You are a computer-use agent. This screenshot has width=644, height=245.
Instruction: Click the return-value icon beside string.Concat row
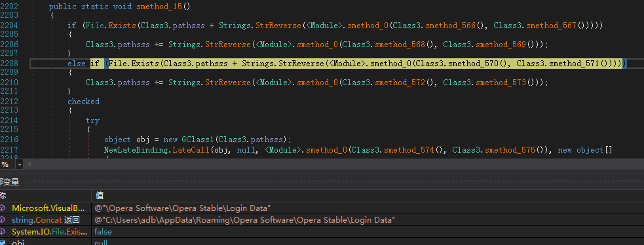point(3,220)
